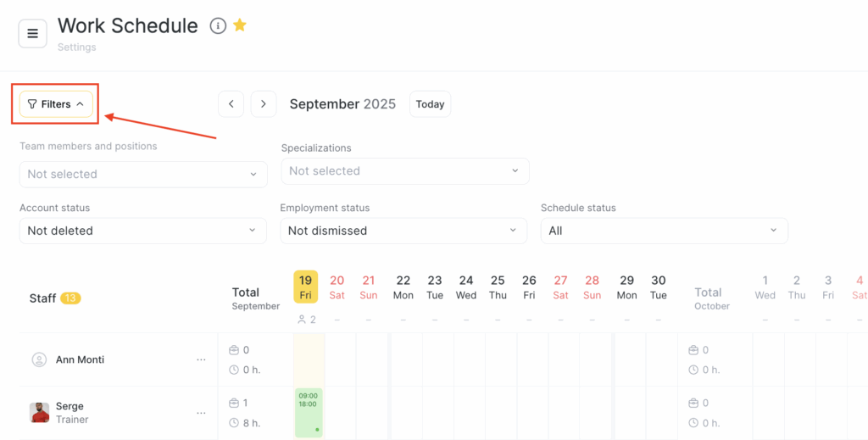Open Ann Monti's three-dot options menu
This screenshot has width=868, height=440.
(201, 359)
